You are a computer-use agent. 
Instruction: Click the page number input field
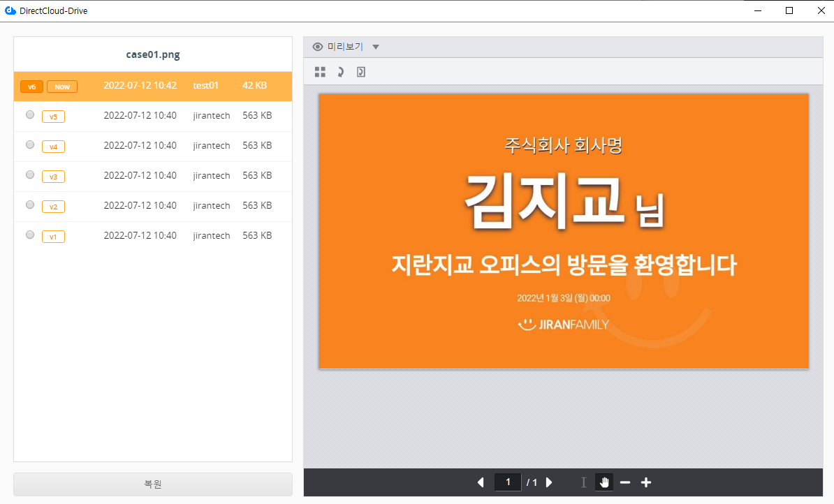(508, 482)
